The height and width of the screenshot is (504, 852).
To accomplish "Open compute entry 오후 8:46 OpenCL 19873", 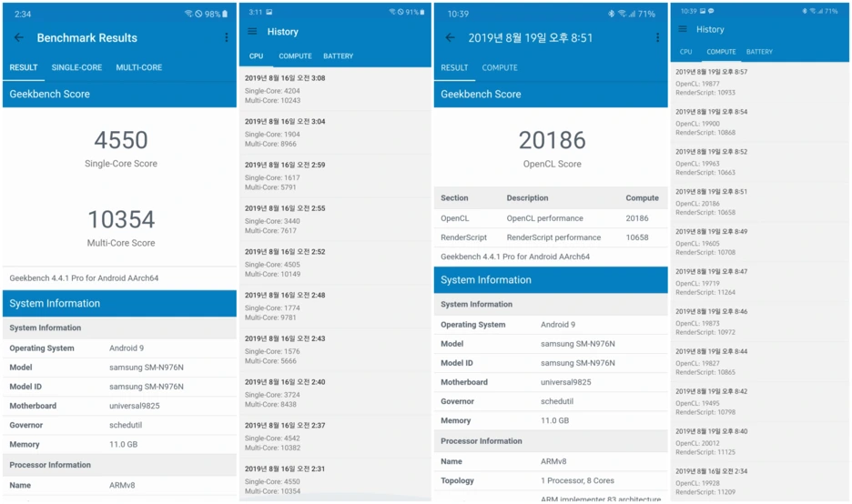I will click(x=760, y=321).
